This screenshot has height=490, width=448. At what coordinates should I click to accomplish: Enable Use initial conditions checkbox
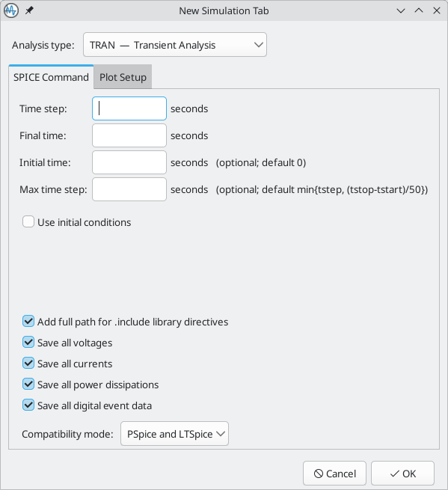click(x=28, y=222)
